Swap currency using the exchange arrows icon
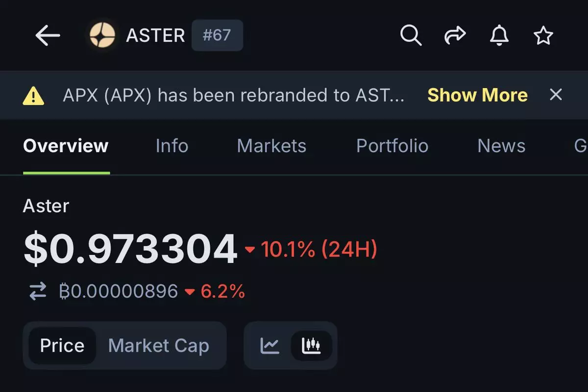The width and height of the screenshot is (588, 392). [38, 292]
